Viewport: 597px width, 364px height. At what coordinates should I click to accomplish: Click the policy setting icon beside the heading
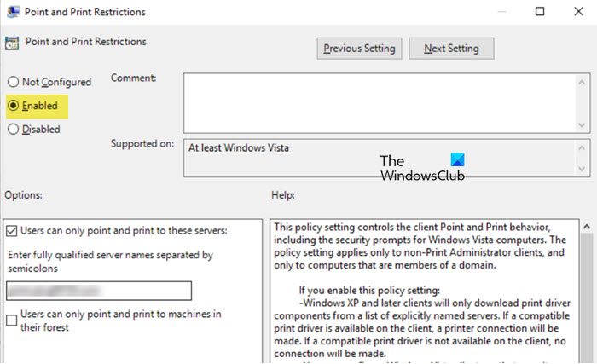click(x=12, y=43)
